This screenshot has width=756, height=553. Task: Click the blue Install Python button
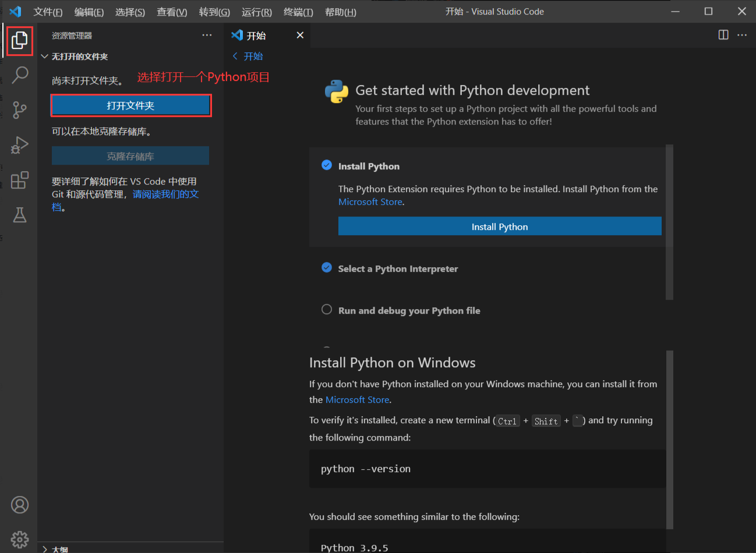(x=500, y=226)
